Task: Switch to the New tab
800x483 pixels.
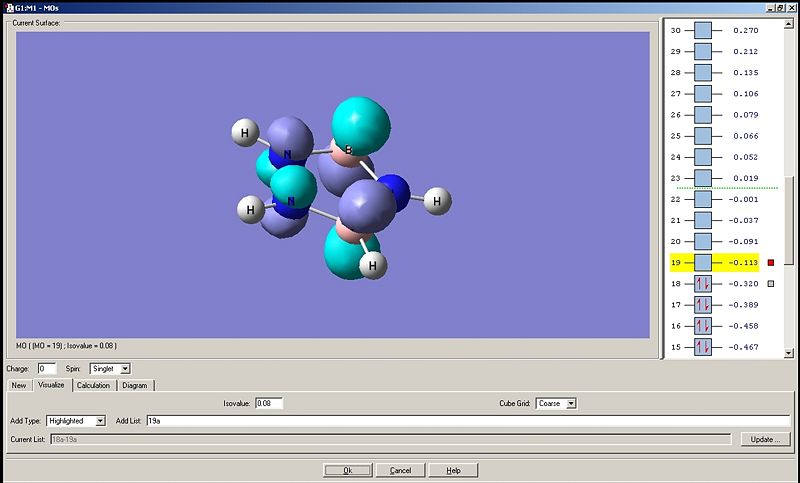Action: [x=19, y=386]
